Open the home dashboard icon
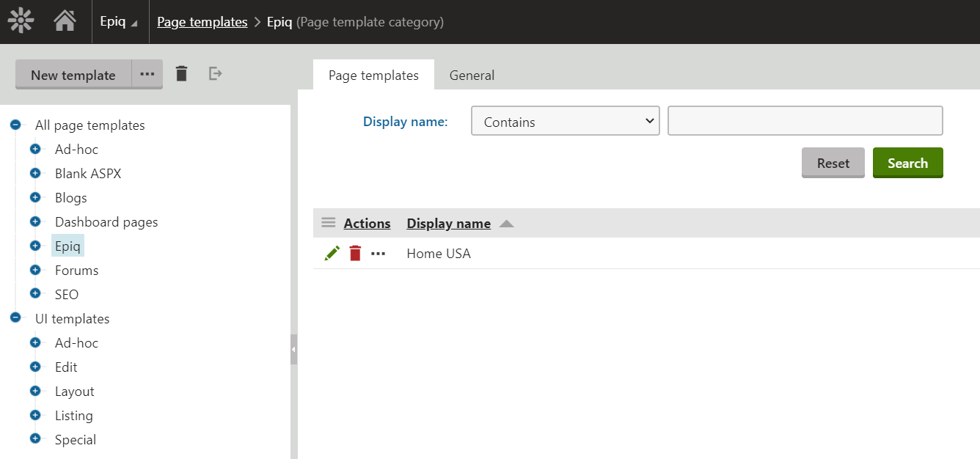This screenshot has height=459, width=980. pyautogui.click(x=65, y=21)
